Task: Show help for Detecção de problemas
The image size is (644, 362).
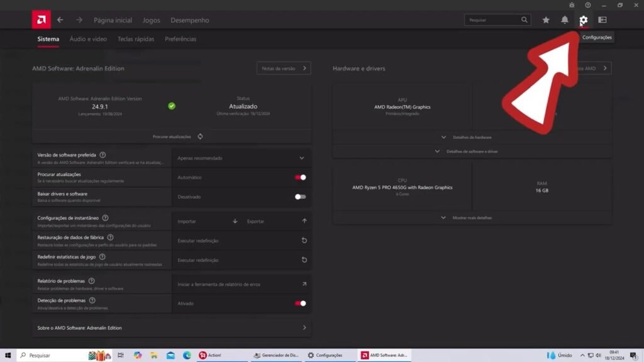Action: pos(92,300)
